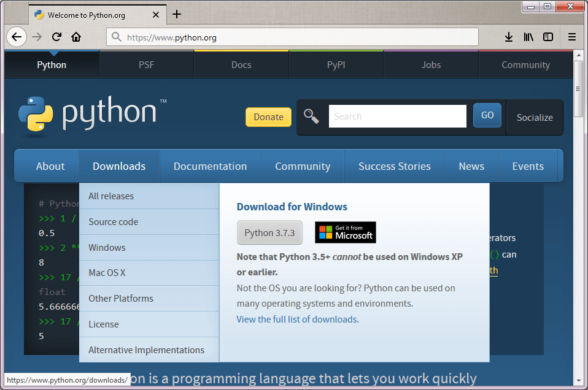The height and width of the screenshot is (390, 588).
Task: Open the hamburger application menu
Action: pos(572,37)
